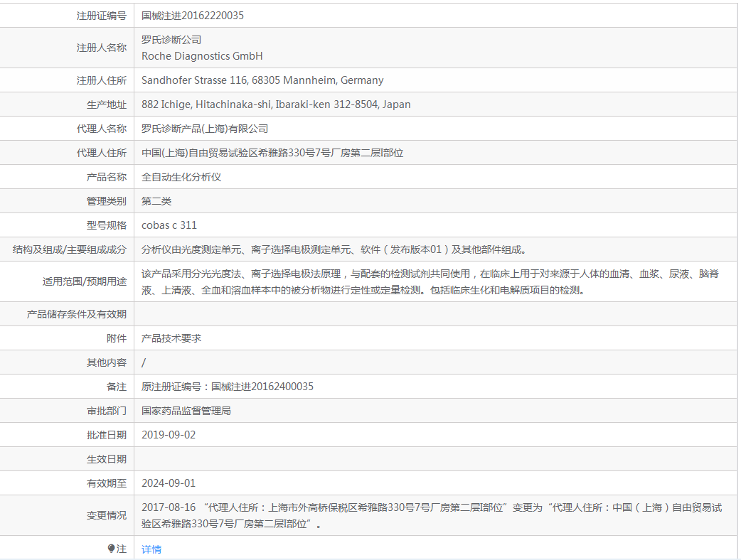Viewport: 741px width, 560px height.
Task: Click the 有效期至 label
Action: [x=107, y=483]
